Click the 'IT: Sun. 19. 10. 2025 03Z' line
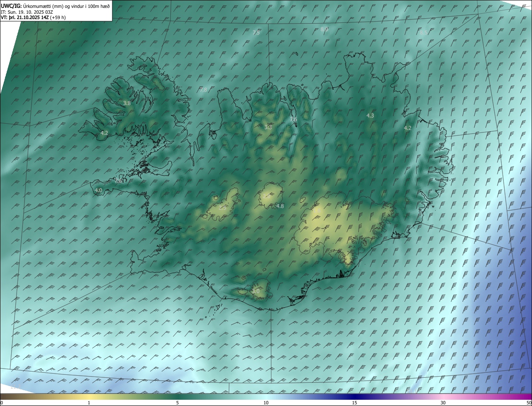The height and width of the screenshot is (406, 532). 27,12
